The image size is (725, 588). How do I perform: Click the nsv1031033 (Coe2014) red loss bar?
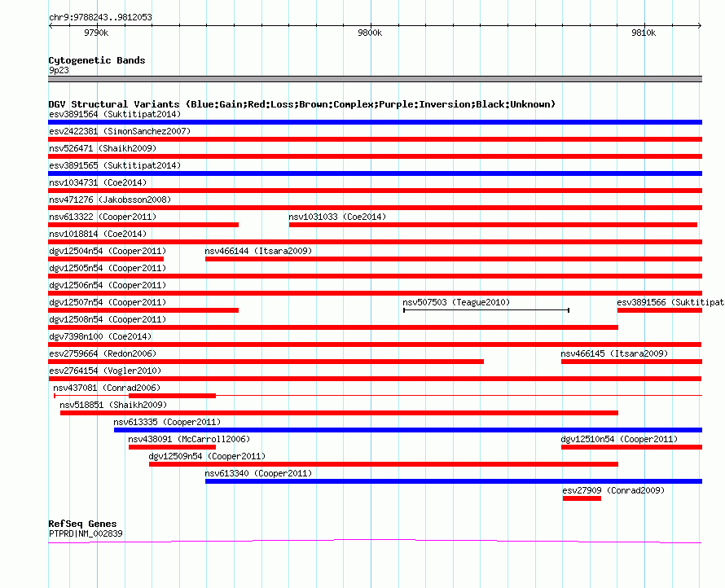pyautogui.click(x=493, y=225)
